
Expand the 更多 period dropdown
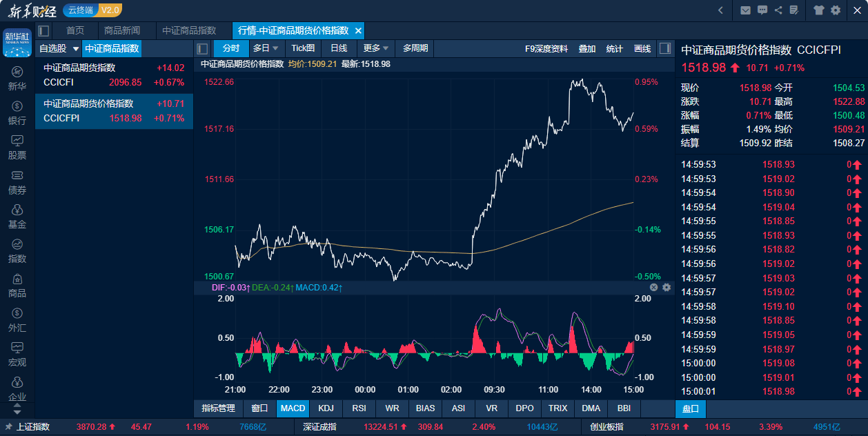point(376,48)
